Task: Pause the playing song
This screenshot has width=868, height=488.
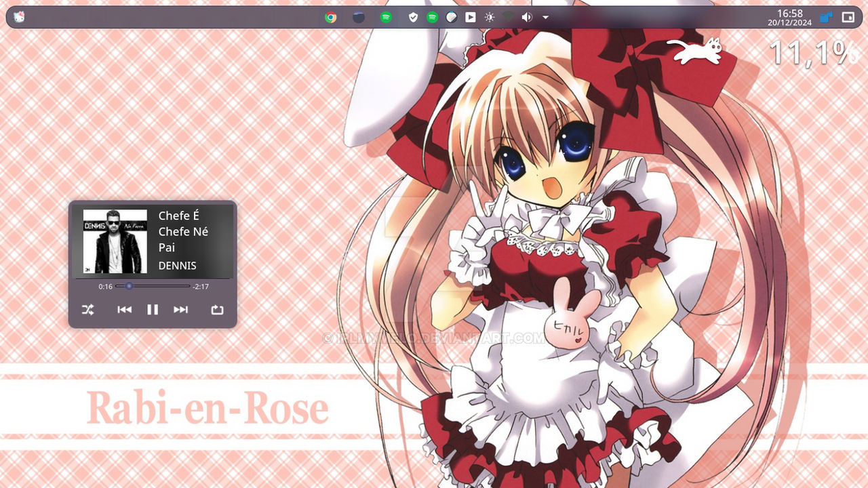Action: pos(153,310)
